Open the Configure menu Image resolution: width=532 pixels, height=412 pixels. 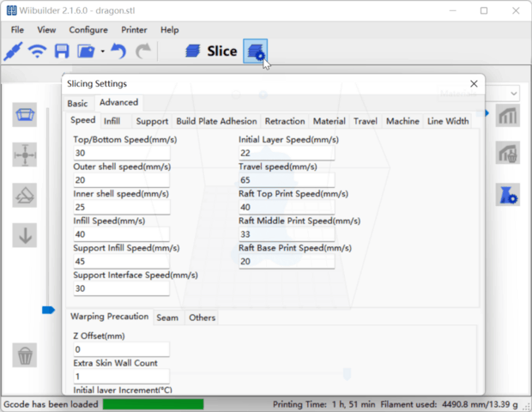coord(88,29)
